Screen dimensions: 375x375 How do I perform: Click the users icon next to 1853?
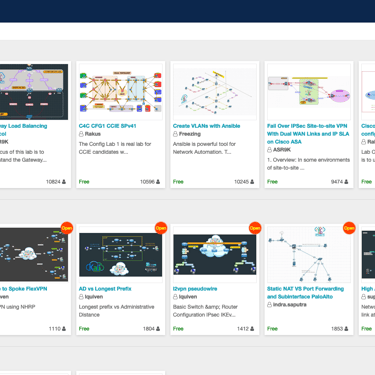point(346,329)
